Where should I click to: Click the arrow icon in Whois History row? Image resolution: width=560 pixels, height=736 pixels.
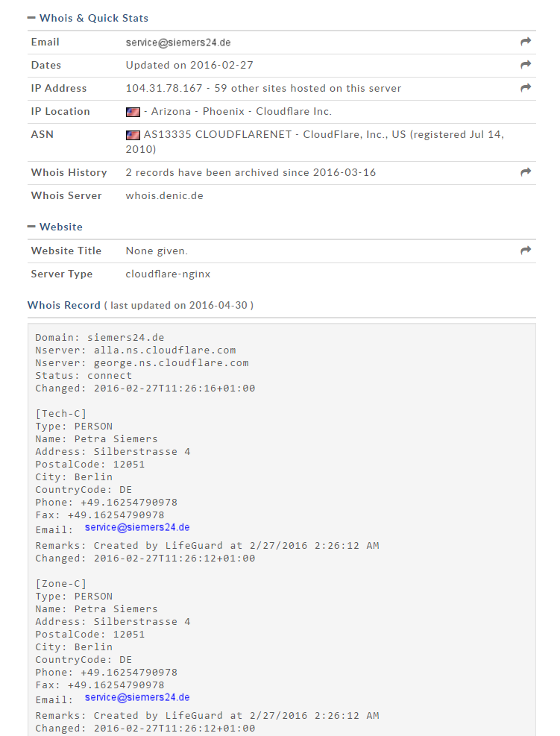tap(526, 172)
